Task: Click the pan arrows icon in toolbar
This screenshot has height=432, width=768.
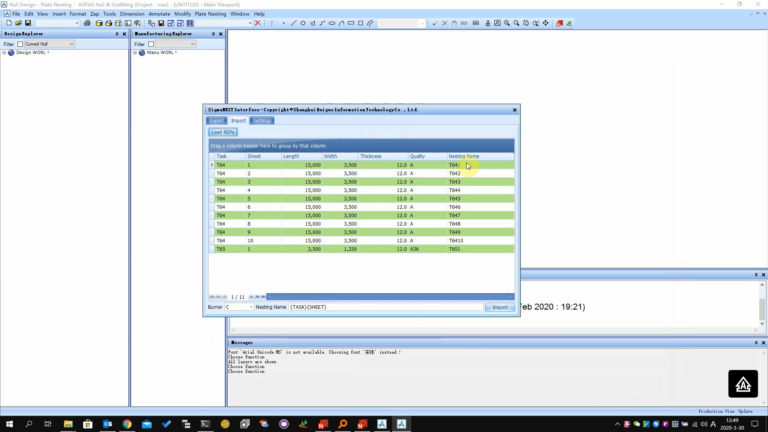Action: click(x=546, y=23)
